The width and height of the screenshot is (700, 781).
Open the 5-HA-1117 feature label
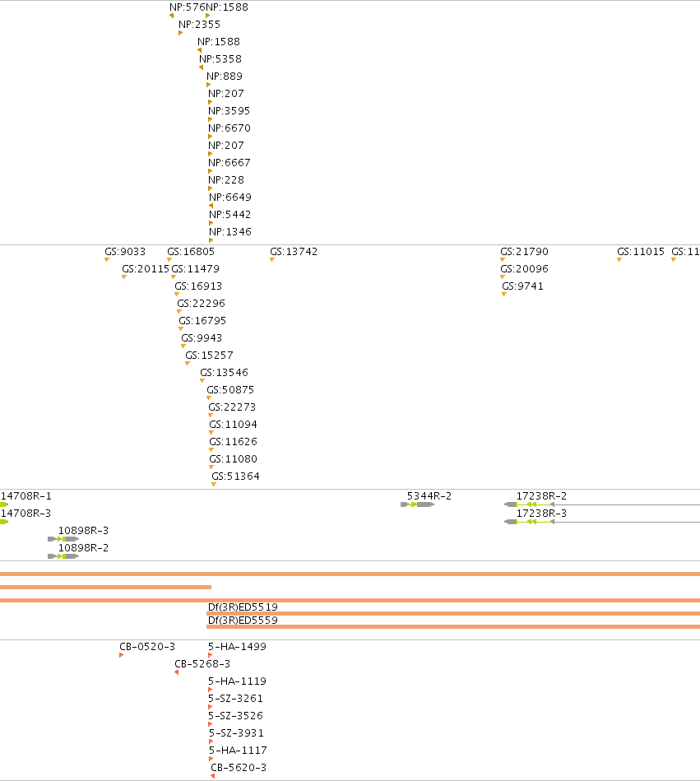coord(238,750)
